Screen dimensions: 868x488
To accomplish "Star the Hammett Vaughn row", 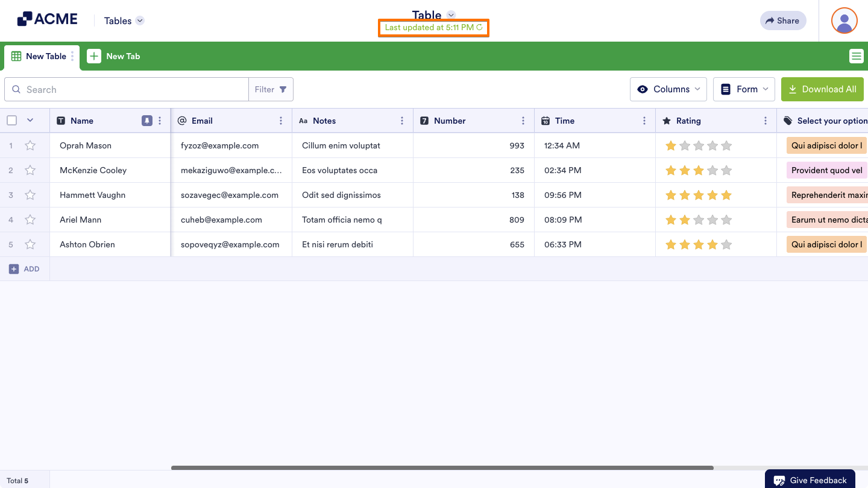I will pyautogui.click(x=30, y=195).
